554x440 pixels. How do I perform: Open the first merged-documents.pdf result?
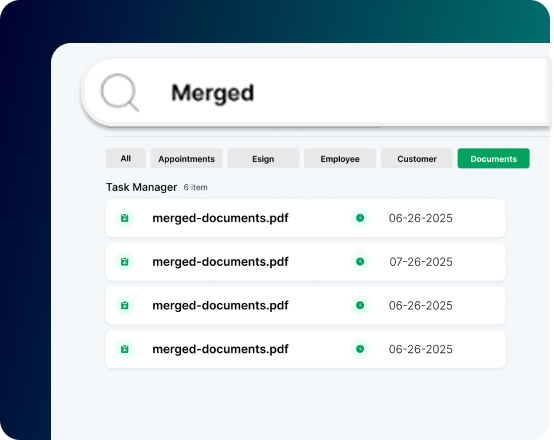(305, 218)
